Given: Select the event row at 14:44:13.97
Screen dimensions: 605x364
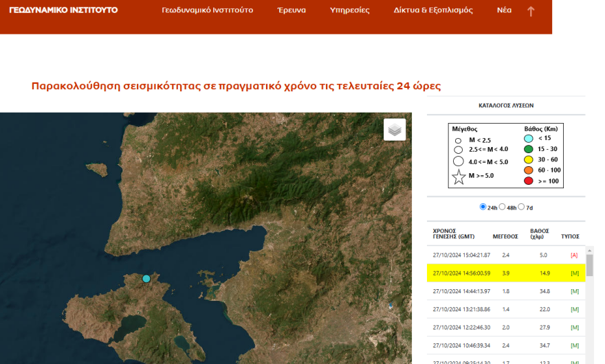Looking at the screenshot, I should pyautogui.click(x=506, y=291).
